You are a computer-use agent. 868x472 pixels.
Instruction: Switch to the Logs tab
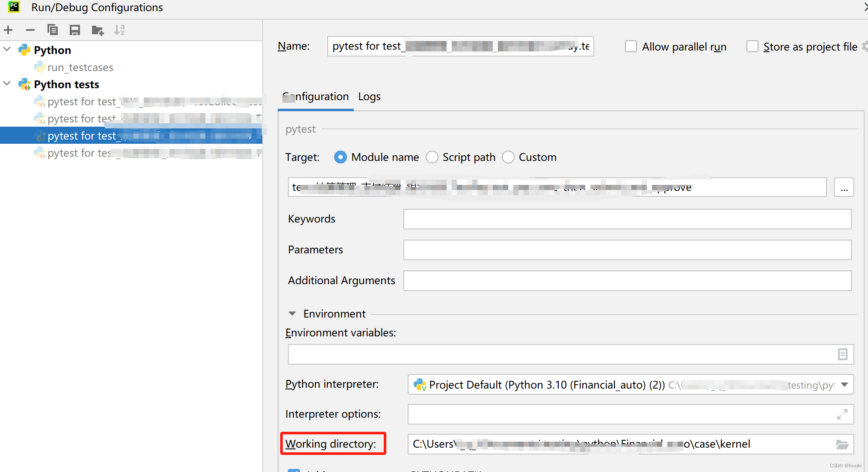[x=369, y=97]
